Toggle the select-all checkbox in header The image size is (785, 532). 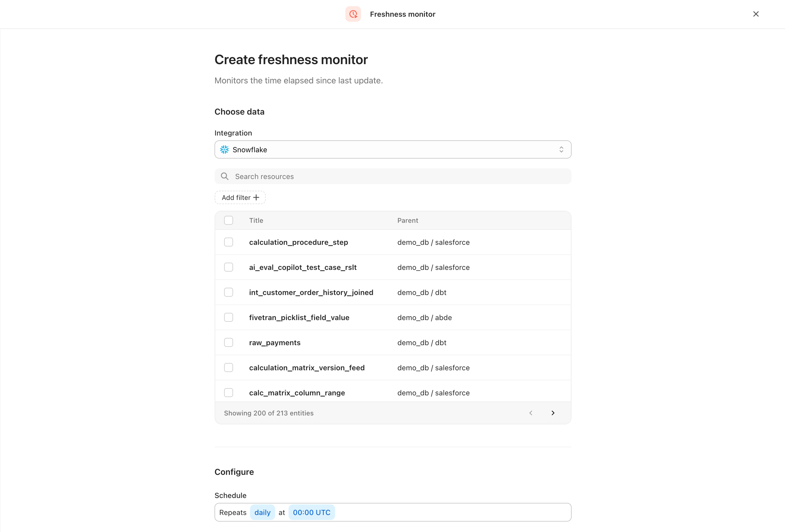(x=229, y=220)
